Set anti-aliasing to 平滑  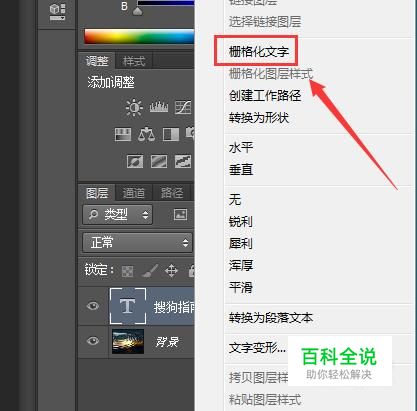241,288
